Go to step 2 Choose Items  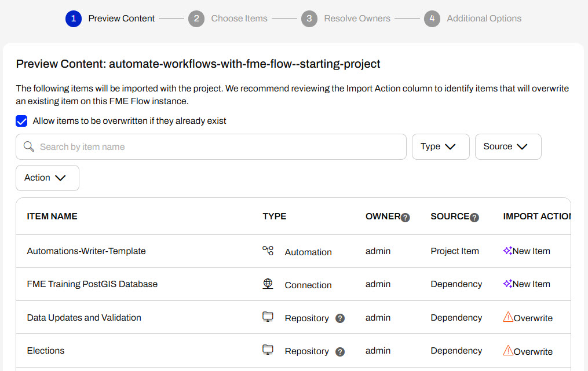point(228,19)
